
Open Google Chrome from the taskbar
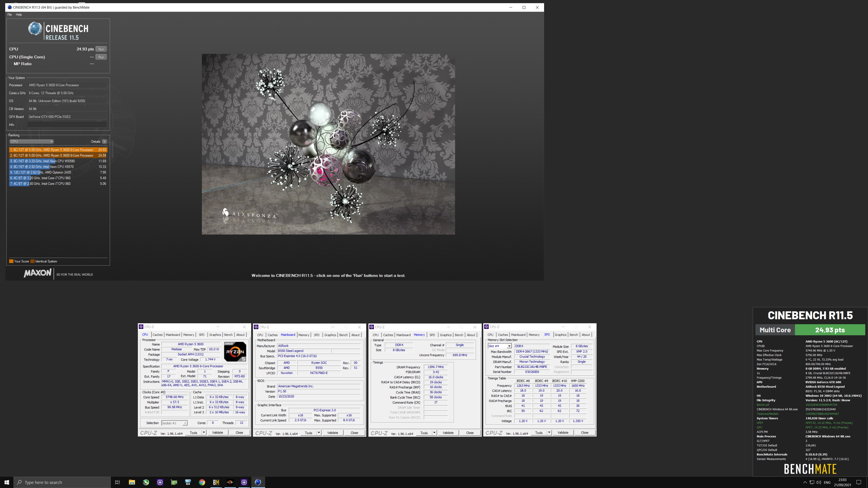pos(202,482)
